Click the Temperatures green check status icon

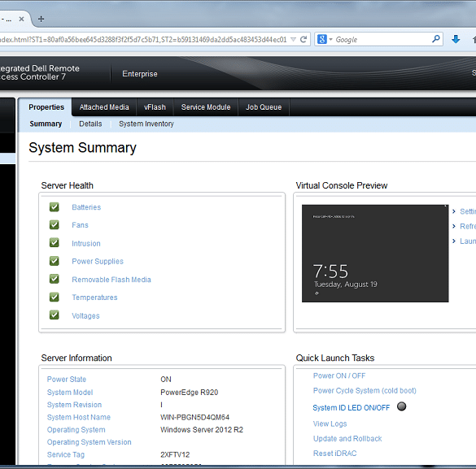[55, 297]
